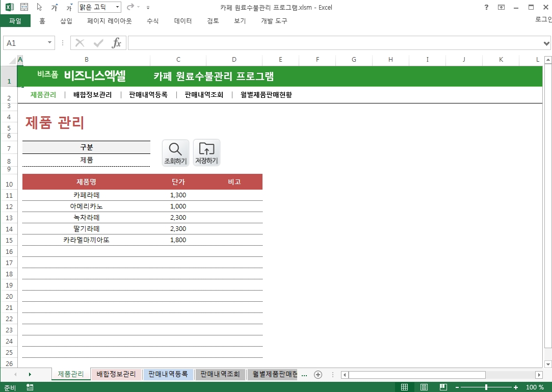Click the increase font size icon
Image resolution: width=552 pixels, height=392 pixels.
pos(54,7)
